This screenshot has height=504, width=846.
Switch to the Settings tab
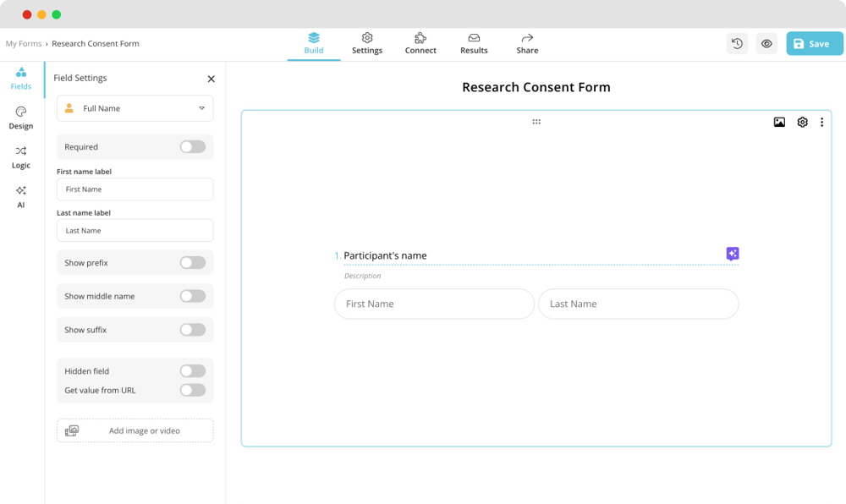tap(367, 44)
